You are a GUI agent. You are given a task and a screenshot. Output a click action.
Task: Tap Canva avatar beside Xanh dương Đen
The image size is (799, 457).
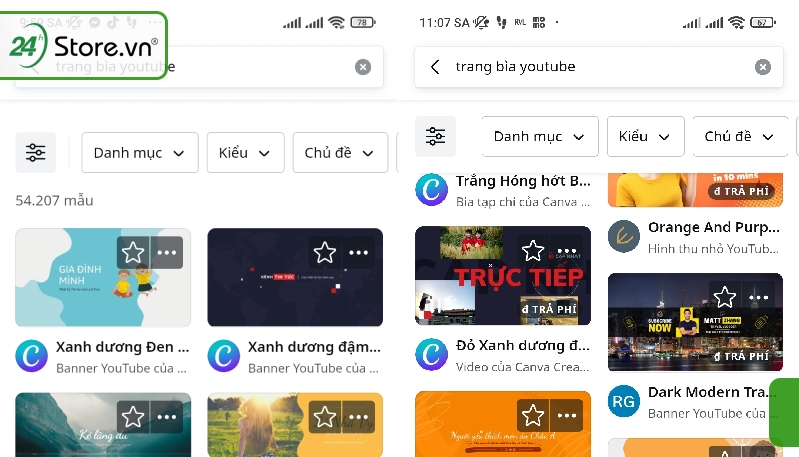point(32,356)
